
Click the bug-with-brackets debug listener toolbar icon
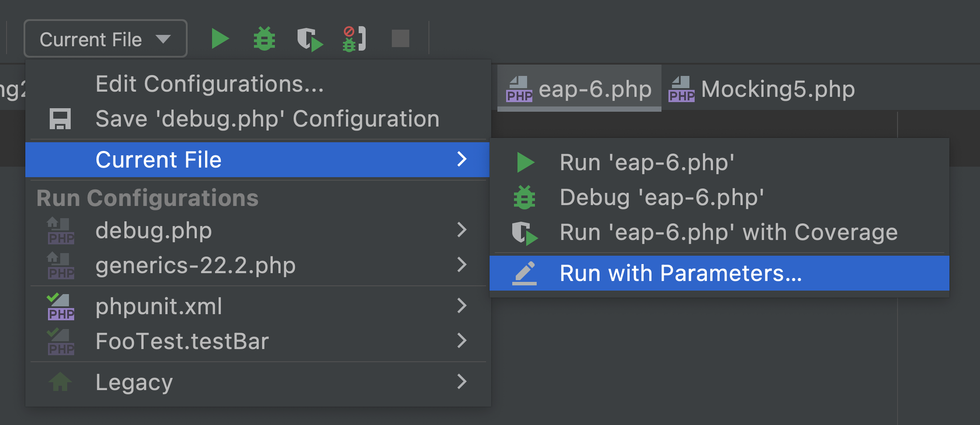click(354, 39)
